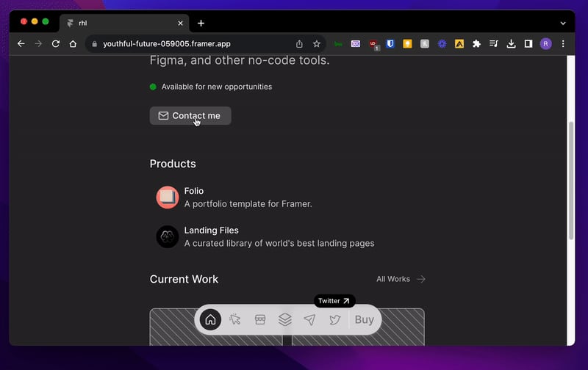
Task: Click the Landing Files brain logo
Action: [168, 236]
